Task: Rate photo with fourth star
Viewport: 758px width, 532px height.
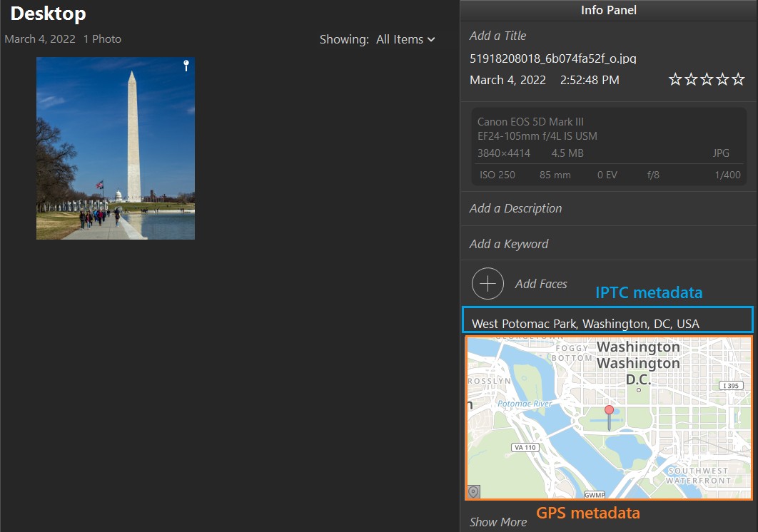Action: pos(722,79)
